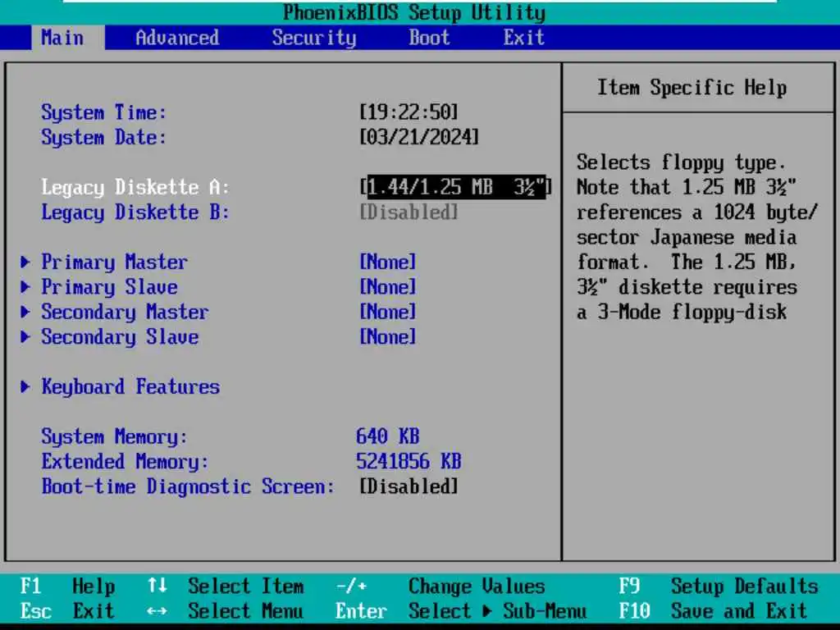Go to the Boot menu tab

pyautogui.click(x=429, y=38)
